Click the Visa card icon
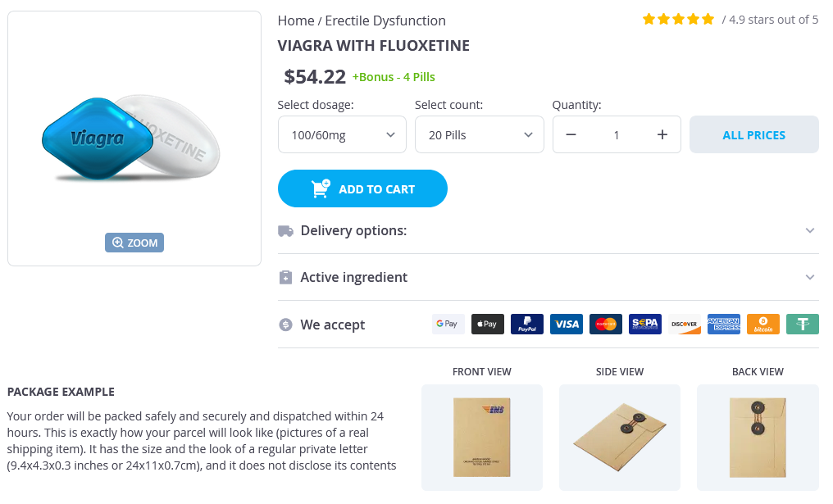The image size is (833, 504). click(x=567, y=325)
